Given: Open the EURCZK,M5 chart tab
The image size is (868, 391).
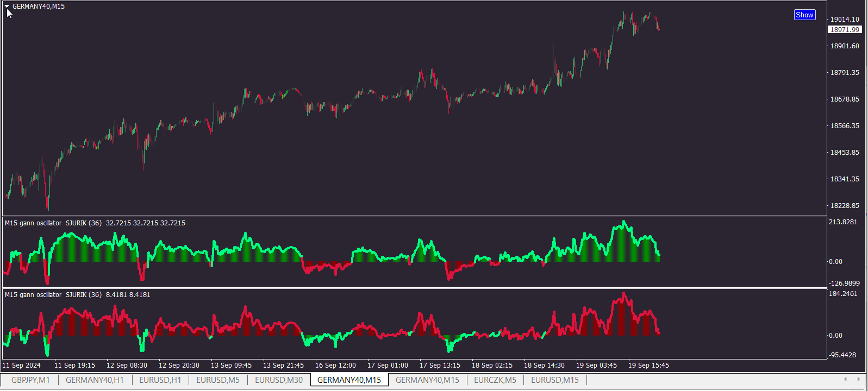Looking at the screenshot, I should (495, 380).
